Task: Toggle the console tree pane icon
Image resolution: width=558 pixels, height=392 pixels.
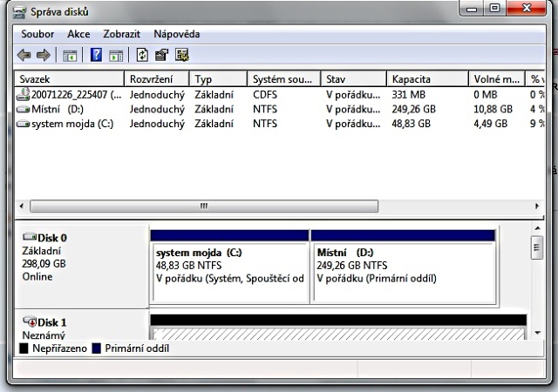Action: 70,55
